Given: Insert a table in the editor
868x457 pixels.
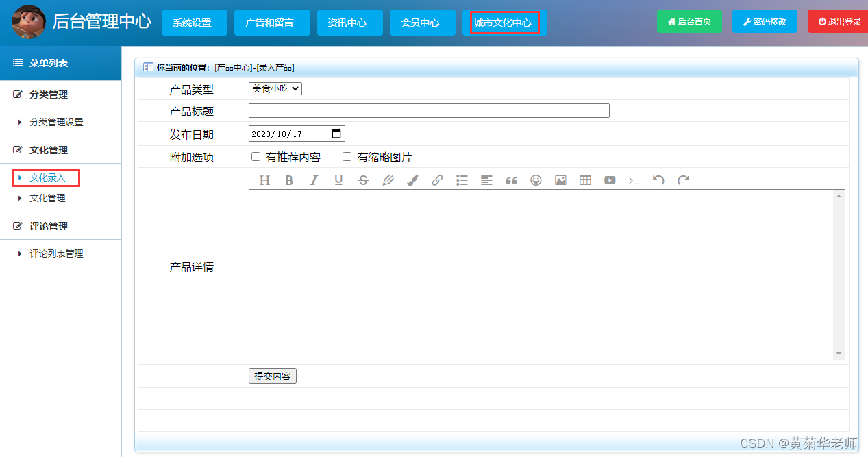Looking at the screenshot, I should coord(585,180).
